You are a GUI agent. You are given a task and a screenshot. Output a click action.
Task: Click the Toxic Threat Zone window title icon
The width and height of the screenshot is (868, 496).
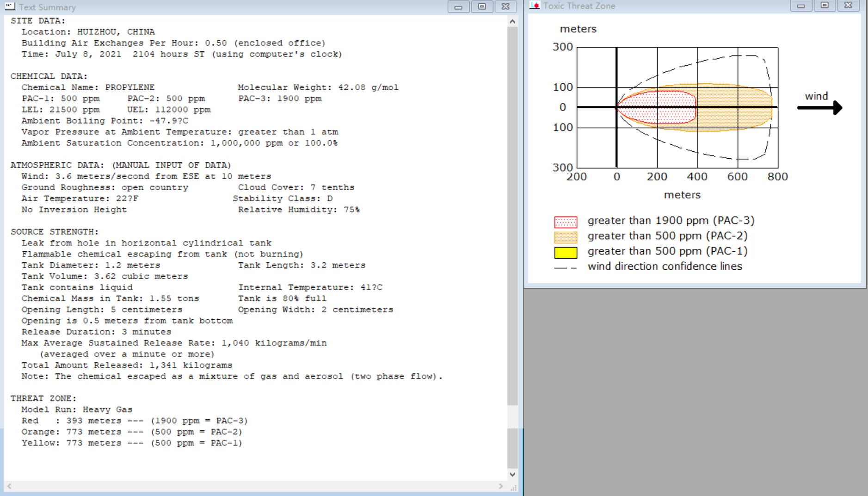(x=535, y=6)
